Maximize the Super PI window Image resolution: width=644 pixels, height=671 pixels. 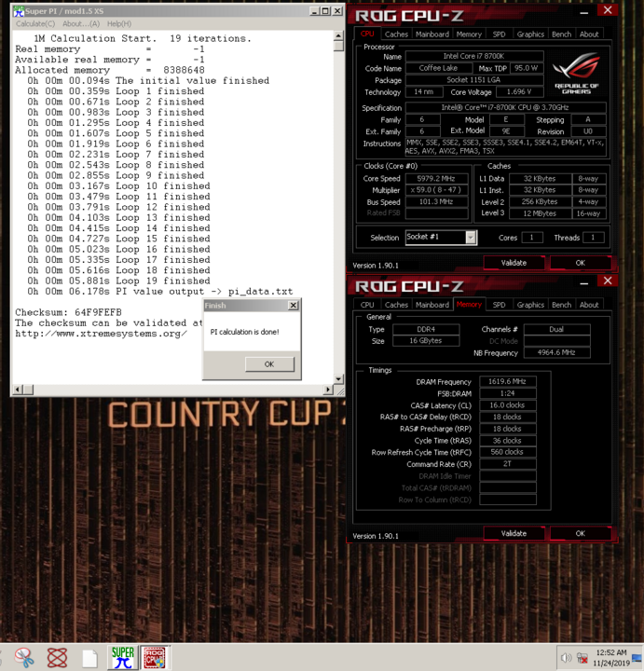point(325,10)
